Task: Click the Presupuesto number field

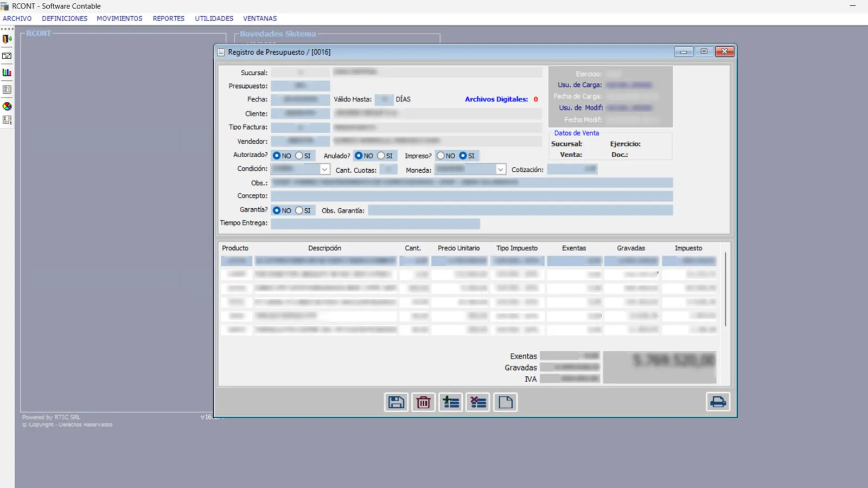Action: coord(301,86)
